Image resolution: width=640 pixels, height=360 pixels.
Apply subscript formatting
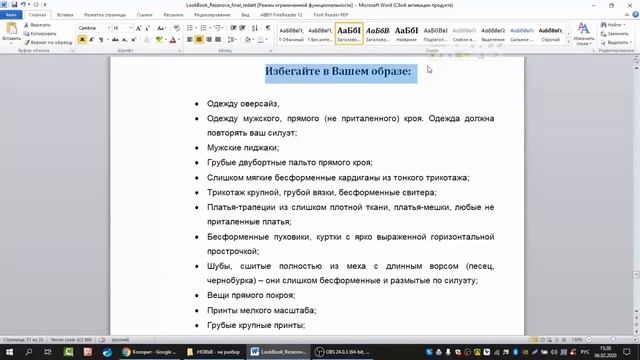(x=124, y=40)
